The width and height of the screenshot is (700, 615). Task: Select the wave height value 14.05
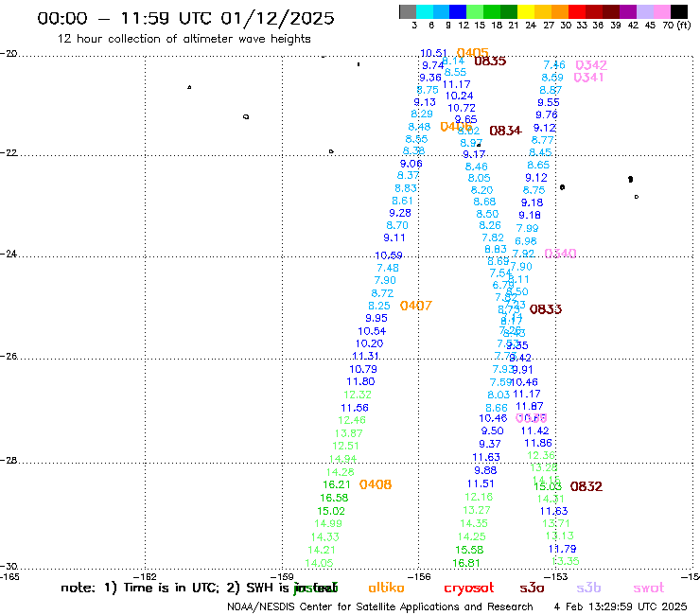319,563
